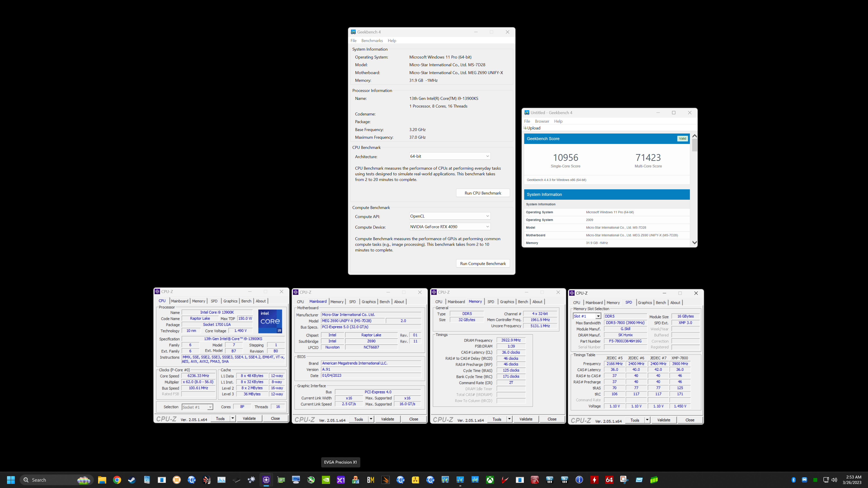Open the Compute API OpenCL dropdown

click(x=450, y=216)
